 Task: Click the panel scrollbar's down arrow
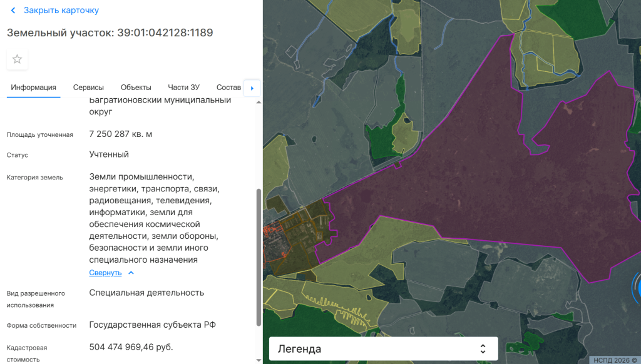(259, 360)
